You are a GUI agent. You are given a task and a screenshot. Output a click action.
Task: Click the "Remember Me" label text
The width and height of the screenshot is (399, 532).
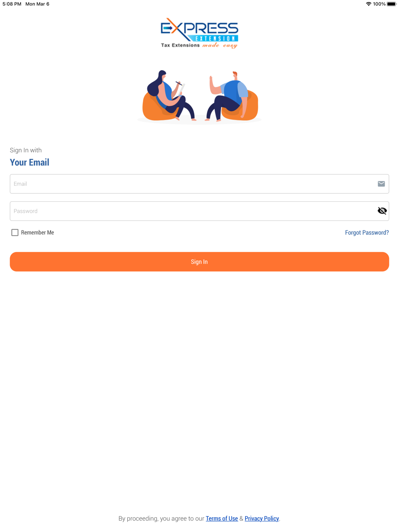(x=38, y=233)
